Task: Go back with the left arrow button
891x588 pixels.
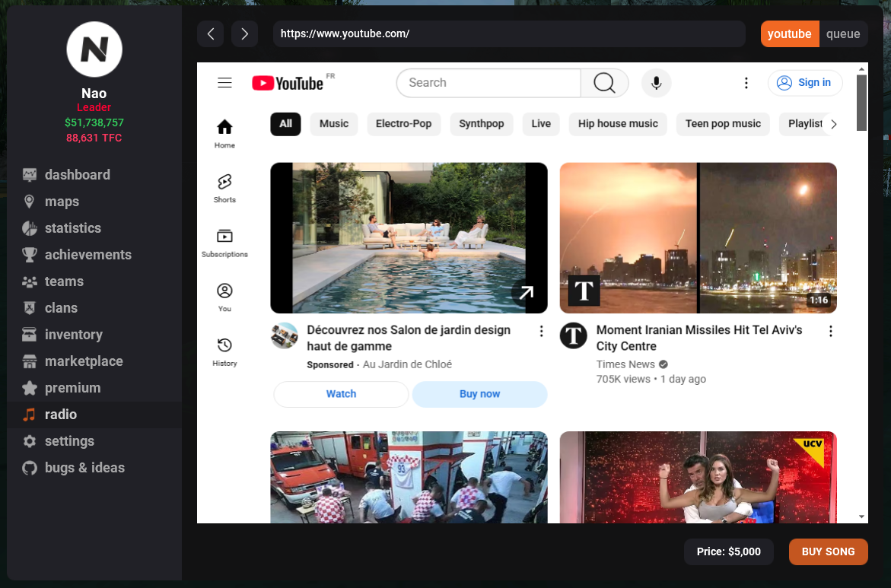Action: click(210, 34)
